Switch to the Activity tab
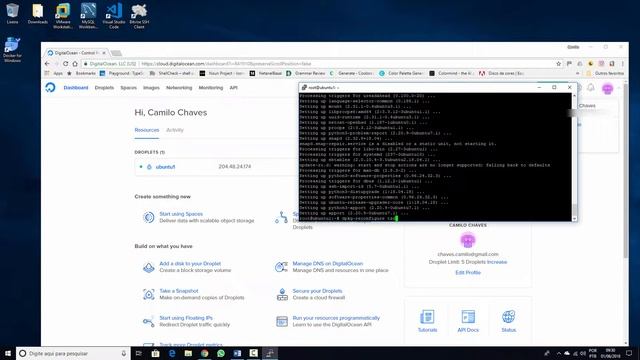 tap(175, 130)
